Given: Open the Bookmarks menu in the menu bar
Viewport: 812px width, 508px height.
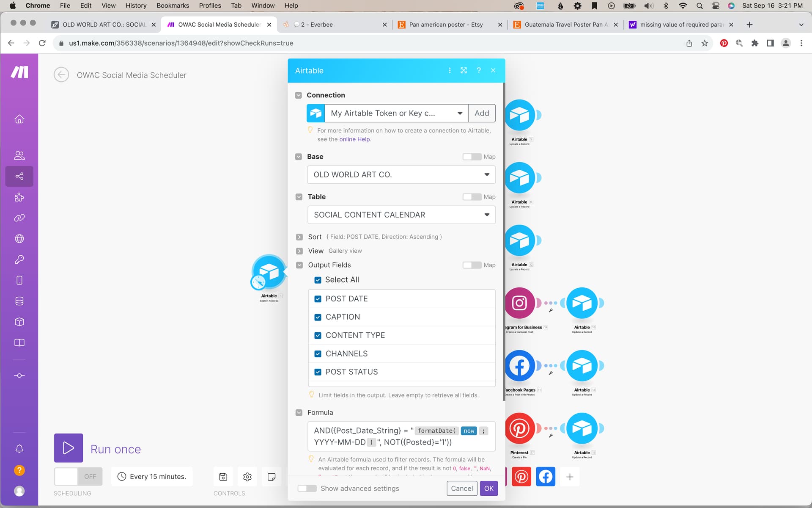Looking at the screenshot, I should click(173, 6).
